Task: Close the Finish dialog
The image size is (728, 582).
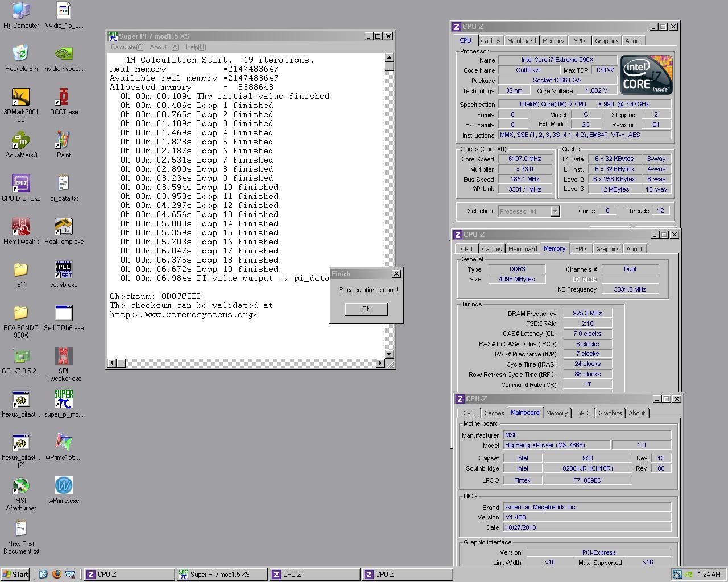Action: click(x=396, y=274)
